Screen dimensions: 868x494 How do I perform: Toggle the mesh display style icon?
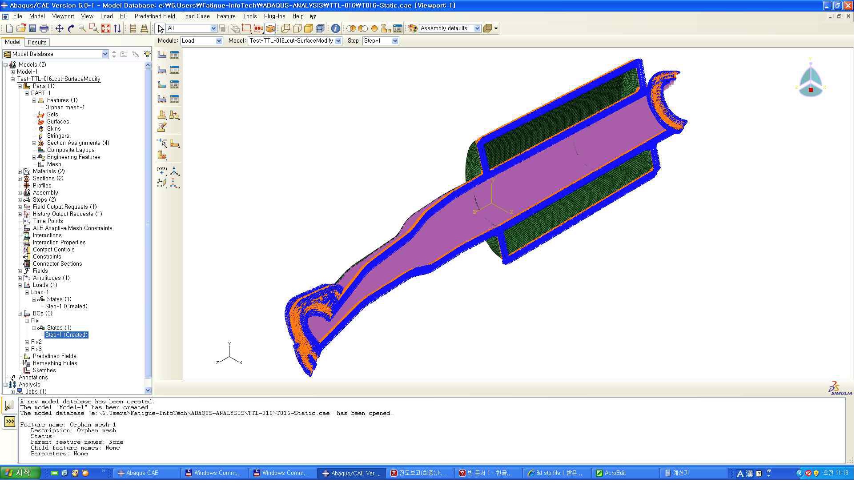coord(320,28)
